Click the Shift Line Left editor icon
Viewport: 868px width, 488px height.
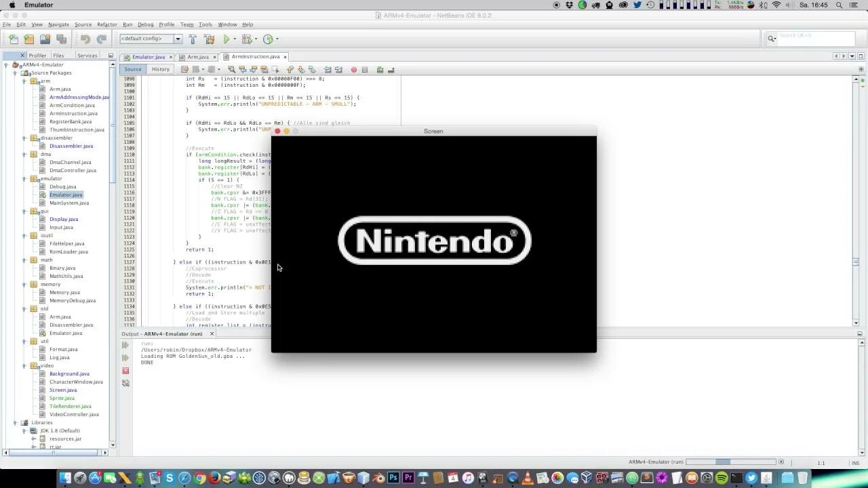pyautogui.click(x=328, y=69)
